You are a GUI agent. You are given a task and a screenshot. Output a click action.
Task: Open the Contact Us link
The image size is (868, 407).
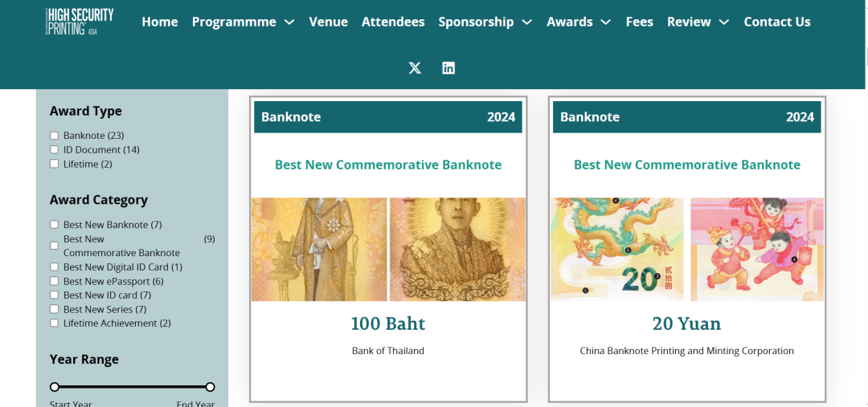pyautogui.click(x=776, y=22)
